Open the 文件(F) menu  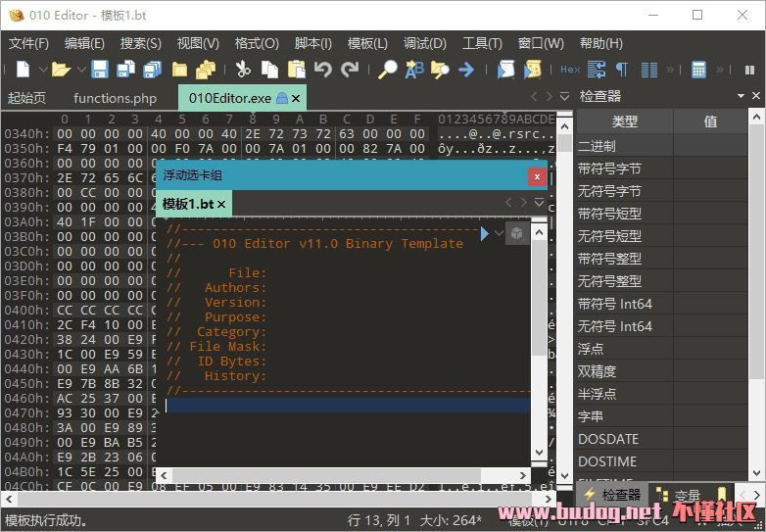point(28,43)
